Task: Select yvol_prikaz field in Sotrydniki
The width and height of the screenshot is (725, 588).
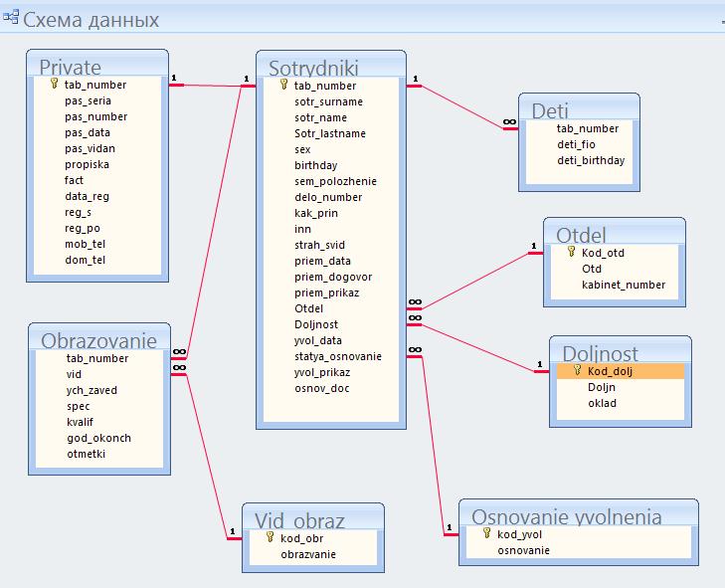Action: click(322, 372)
